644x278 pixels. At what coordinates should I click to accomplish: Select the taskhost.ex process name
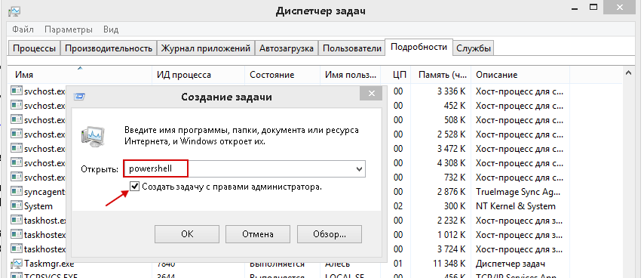(44, 221)
